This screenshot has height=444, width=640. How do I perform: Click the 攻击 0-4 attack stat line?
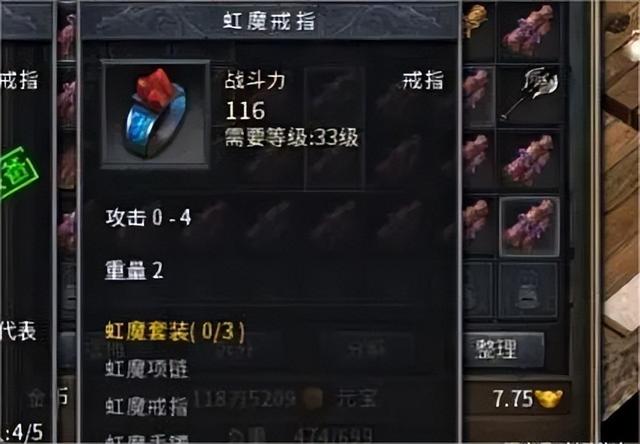[148, 218]
